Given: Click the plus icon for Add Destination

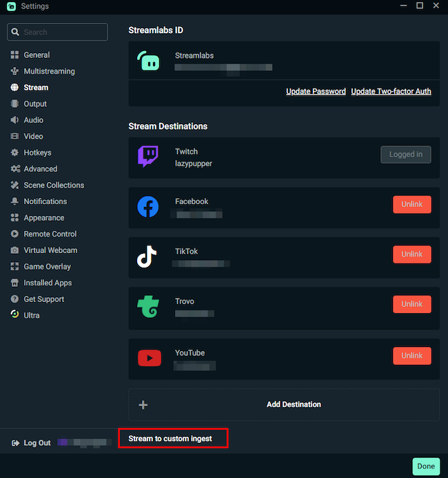Looking at the screenshot, I should pos(143,405).
